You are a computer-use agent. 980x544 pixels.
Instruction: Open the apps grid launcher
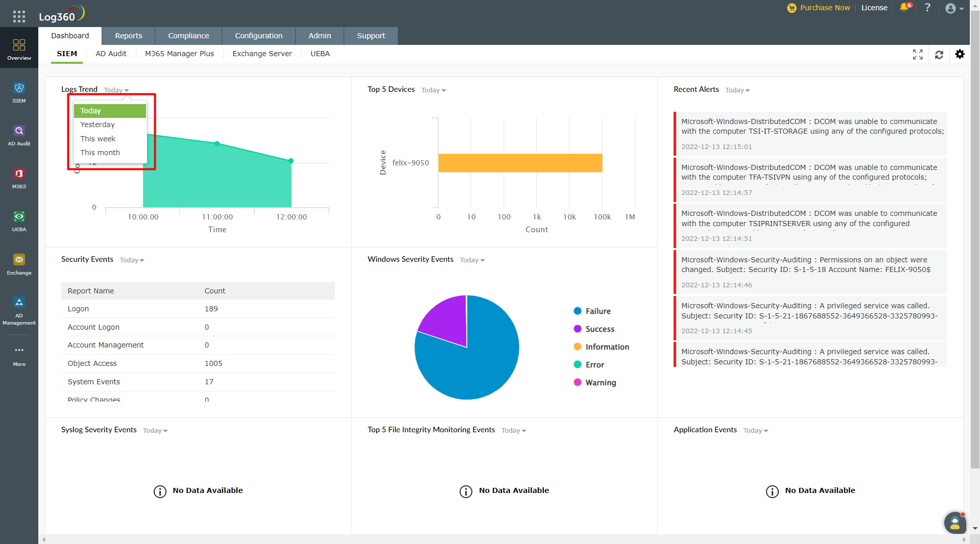click(x=19, y=16)
